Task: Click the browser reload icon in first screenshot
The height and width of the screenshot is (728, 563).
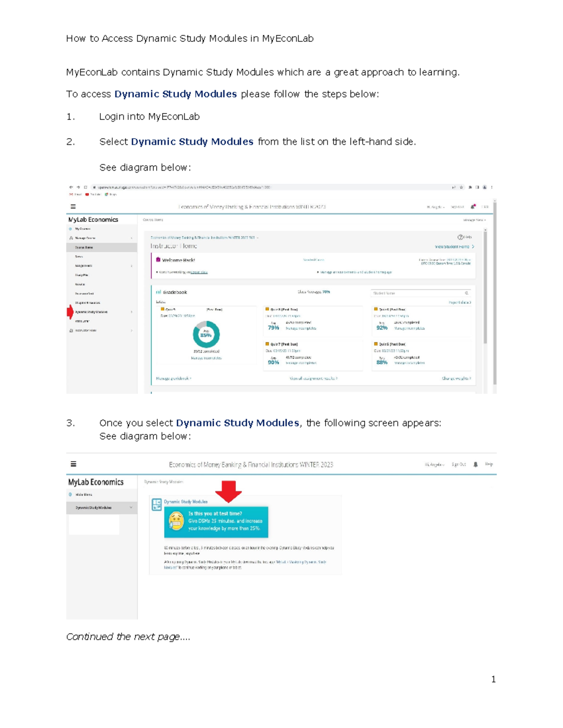Action: 85,187
